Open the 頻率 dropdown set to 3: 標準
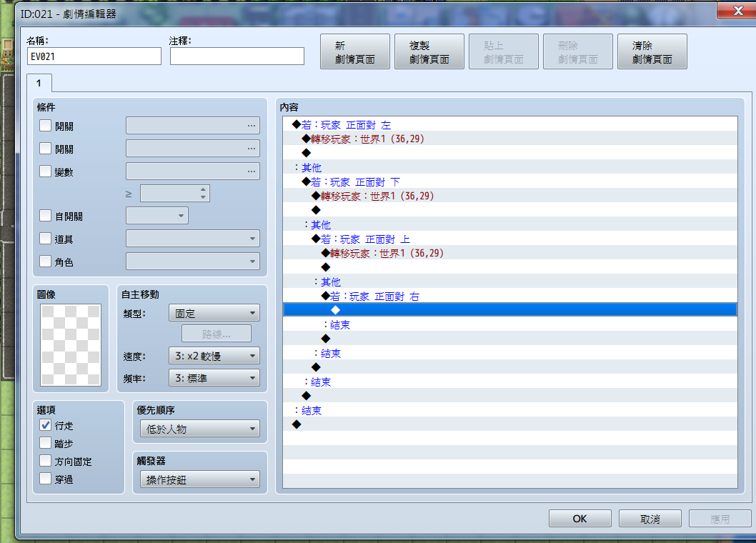The height and width of the screenshot is (543, 756). pyautogui.click(x=214, y=378)
